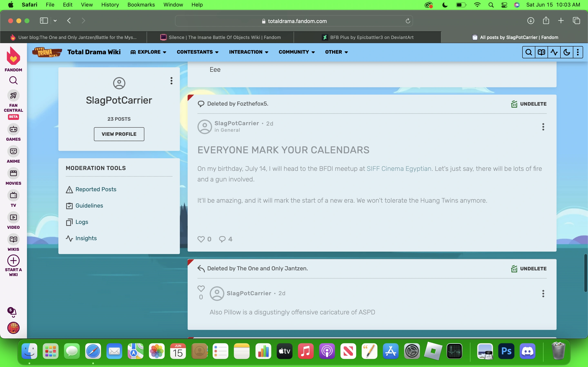Viewport: 588px width, 367px height.
Task: Click the Safari address bar
Action: tap(294, 21)
